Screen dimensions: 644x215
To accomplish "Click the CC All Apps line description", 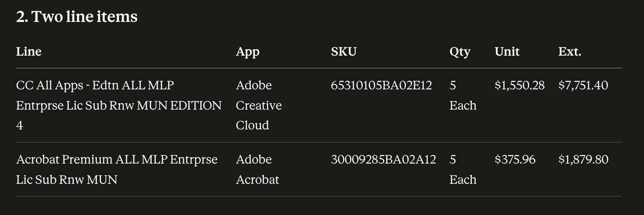I will [x=119, y=105].
